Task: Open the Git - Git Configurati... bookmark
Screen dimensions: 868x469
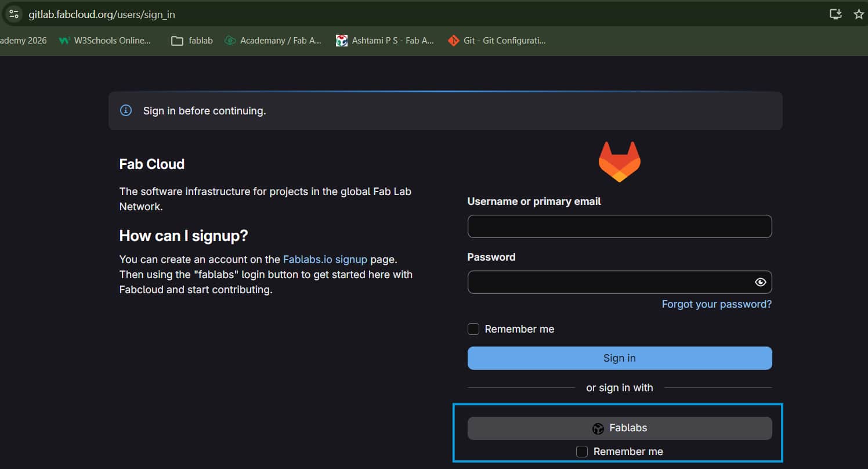Action: (x=497, y=41)
